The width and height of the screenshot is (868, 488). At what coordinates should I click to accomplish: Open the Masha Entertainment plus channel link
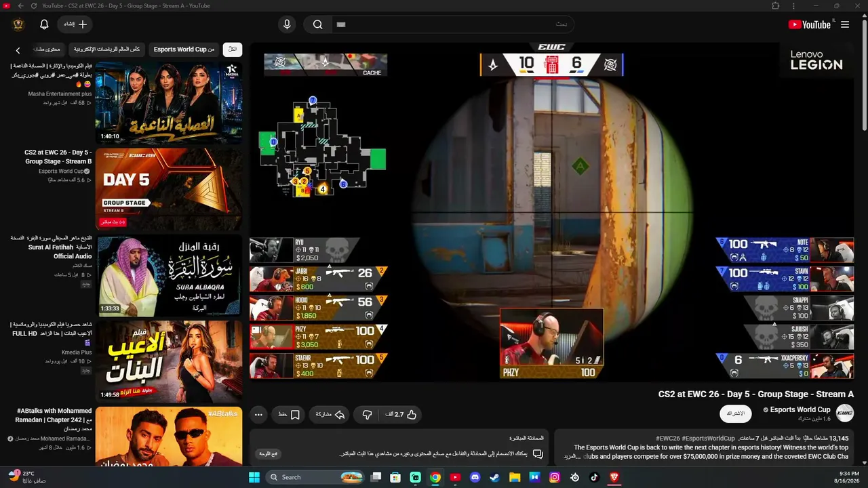point(60,94)
